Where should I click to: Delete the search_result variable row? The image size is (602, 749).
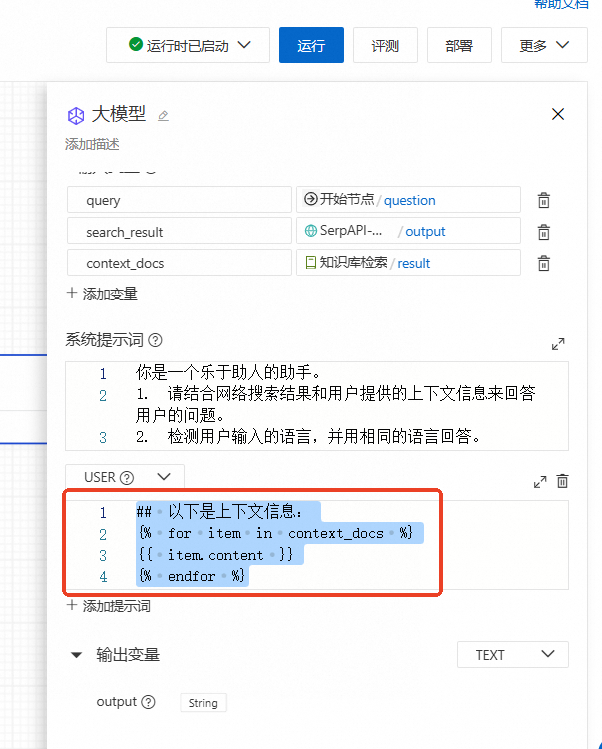[x=543, y=232]
